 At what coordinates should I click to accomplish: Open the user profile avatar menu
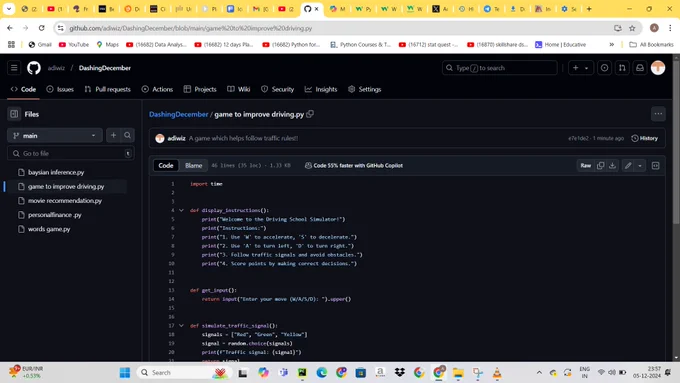(x=658, y=68)
